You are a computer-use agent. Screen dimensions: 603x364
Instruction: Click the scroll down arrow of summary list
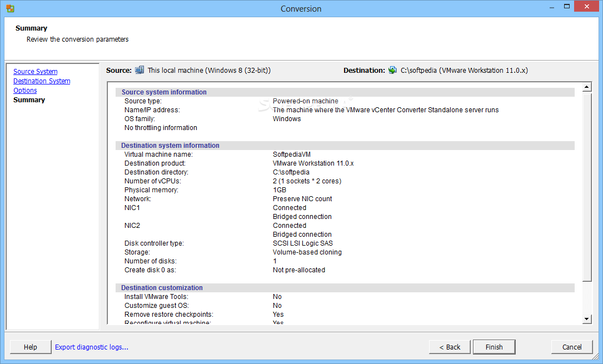[587, 318]
